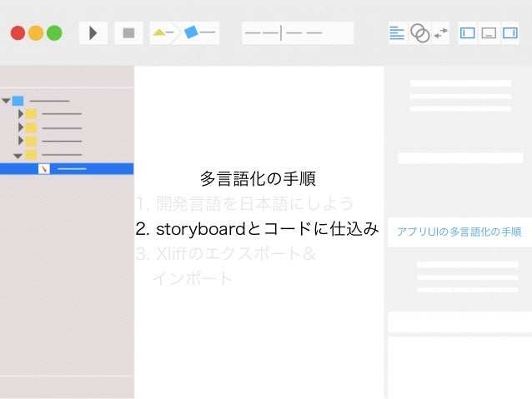
Task: Select the highlighted Swift file row
Action: coord(67,168)
